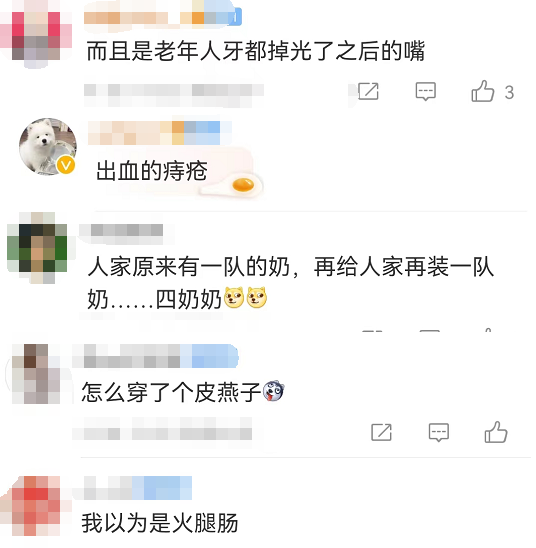536x548 pixels.
Task: Open the green pixelated avatar by 四奶奶 comment
Action: tap(37, 247)
